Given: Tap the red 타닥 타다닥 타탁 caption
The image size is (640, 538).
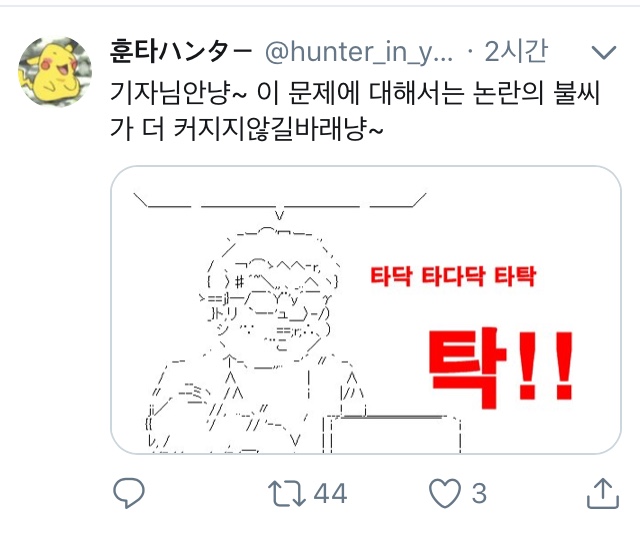Looking at the screenshot, I should (453, 276).
